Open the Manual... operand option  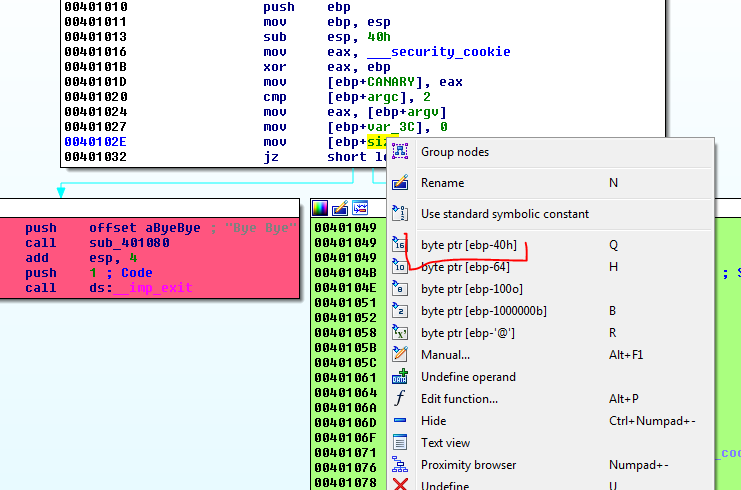point(445,355)
